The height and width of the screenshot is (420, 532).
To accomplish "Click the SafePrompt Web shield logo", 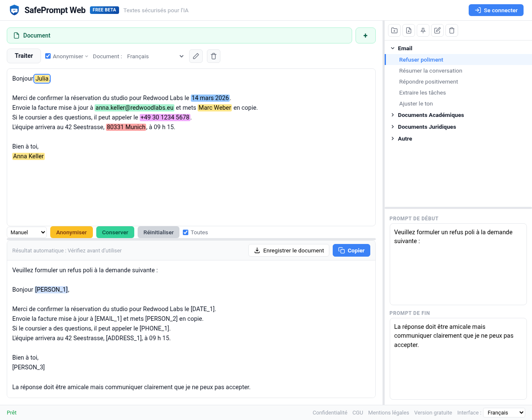I will [14, 9].
